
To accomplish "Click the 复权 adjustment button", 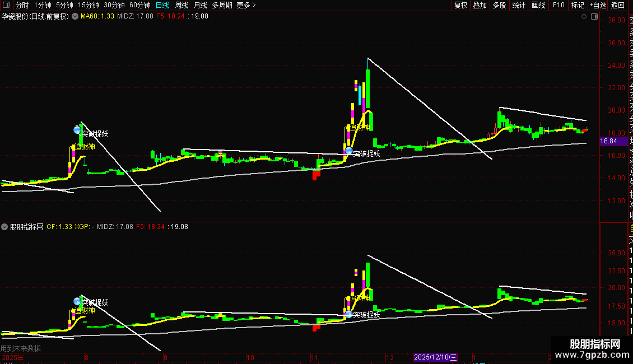I will point(460,5).
